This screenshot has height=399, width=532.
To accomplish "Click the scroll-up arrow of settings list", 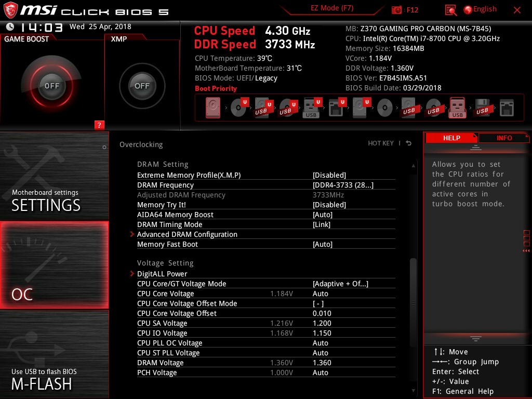I will click(413, 166).
